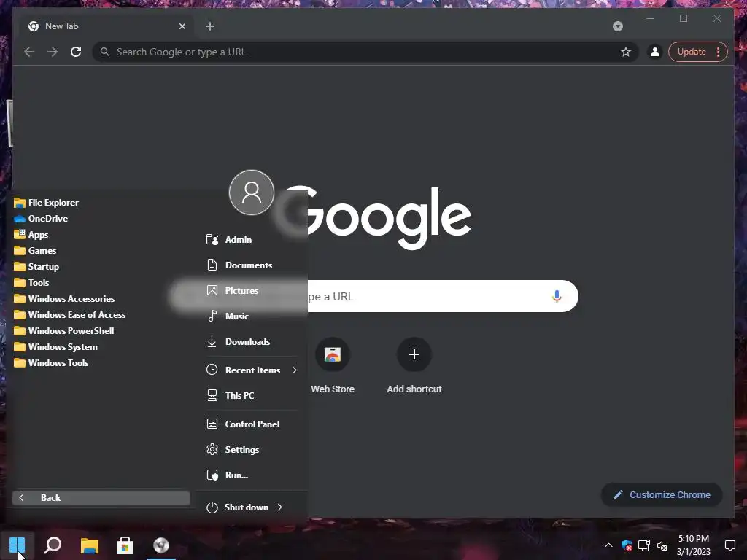Select the New Tab tab
This screenshot has height=560, width=747.
coord(107,26)
